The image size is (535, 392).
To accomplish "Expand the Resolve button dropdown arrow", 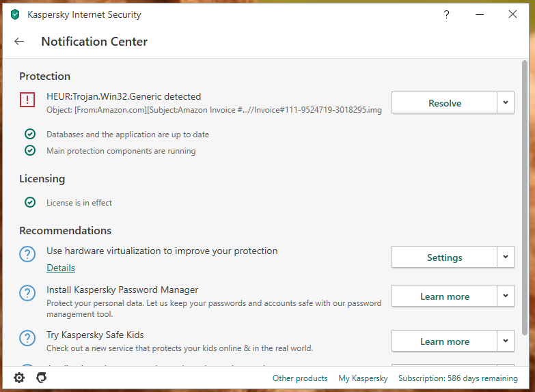I will pos(506,102).
